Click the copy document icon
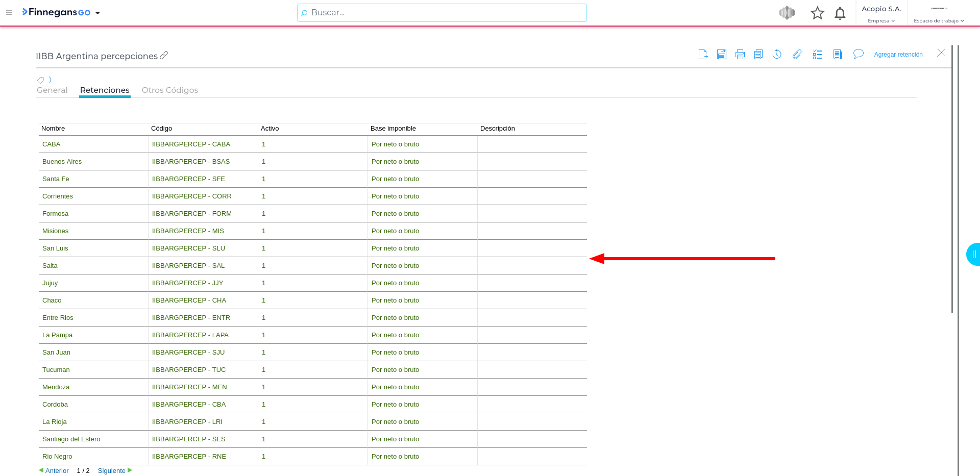Image resolution: width=980 pixels, height=476 pixels. [x=758, y=55]
